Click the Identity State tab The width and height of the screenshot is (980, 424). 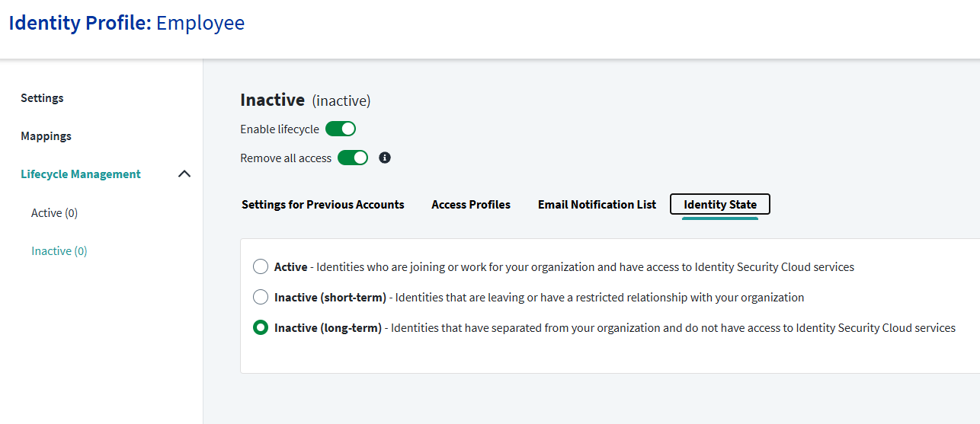(x=720, y=204)
